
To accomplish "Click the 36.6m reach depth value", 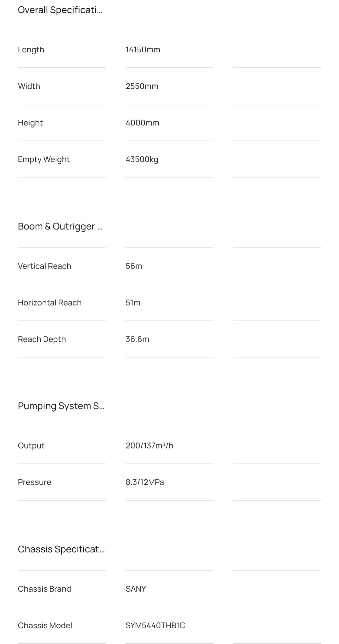I will [x=137, y=339].
